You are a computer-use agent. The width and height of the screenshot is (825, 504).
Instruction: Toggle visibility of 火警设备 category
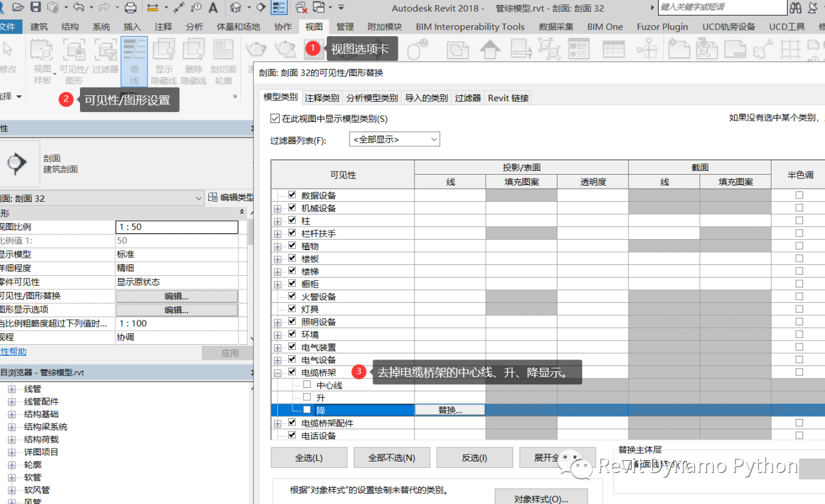[x=291, y=296]
